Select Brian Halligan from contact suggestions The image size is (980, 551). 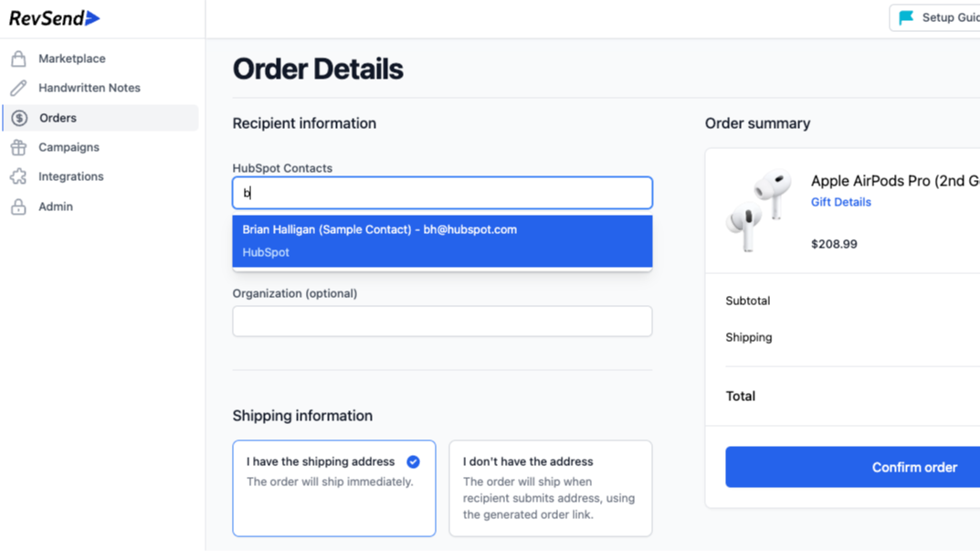442,239
